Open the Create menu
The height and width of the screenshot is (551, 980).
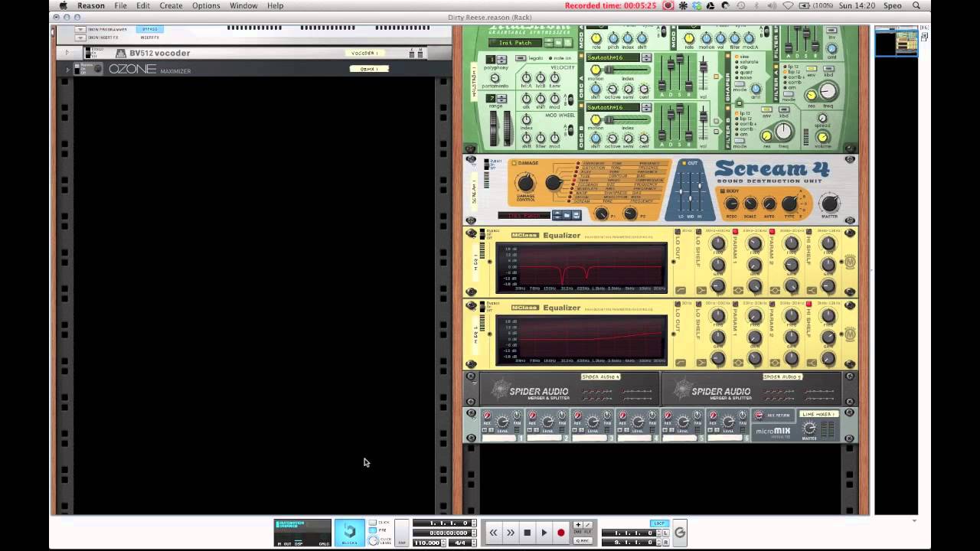click(x=171, y=5)
